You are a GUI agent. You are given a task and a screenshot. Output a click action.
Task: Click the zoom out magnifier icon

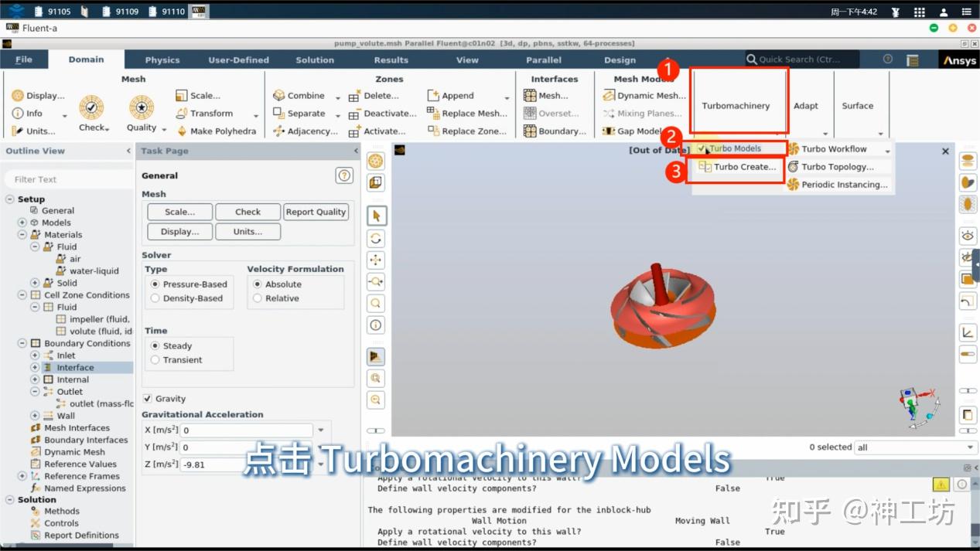point(376,400)
